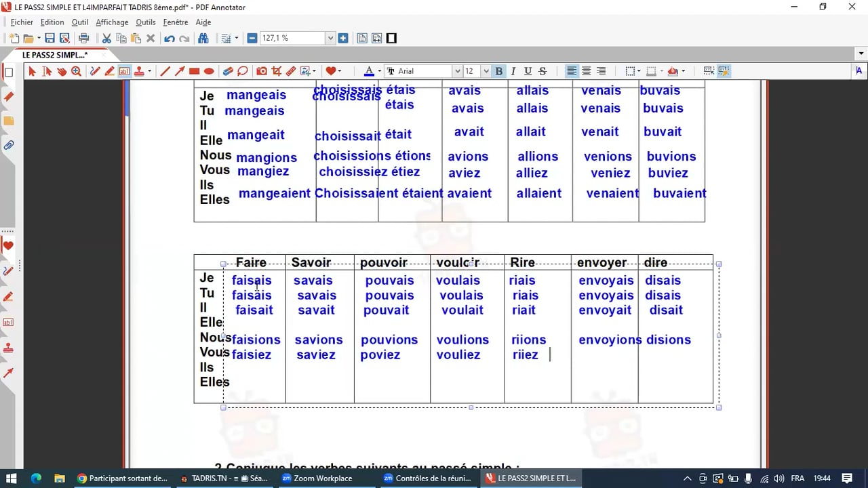Switch to LE PASS2 SIMPL document tab
This screenshot has height=488, width=868.
pyautogui.click(x=54, y=55)
